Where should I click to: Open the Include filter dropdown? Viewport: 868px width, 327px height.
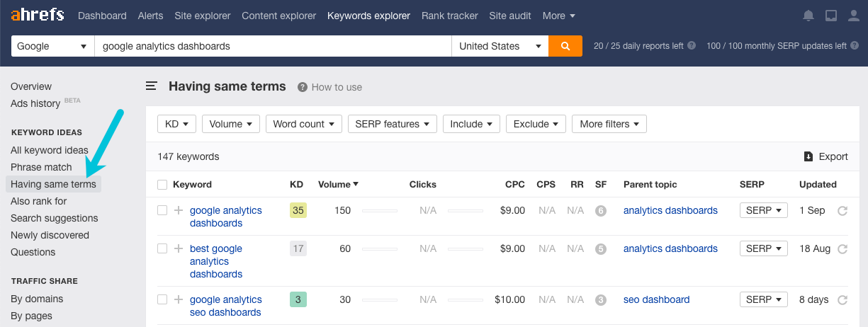point(471,124)
